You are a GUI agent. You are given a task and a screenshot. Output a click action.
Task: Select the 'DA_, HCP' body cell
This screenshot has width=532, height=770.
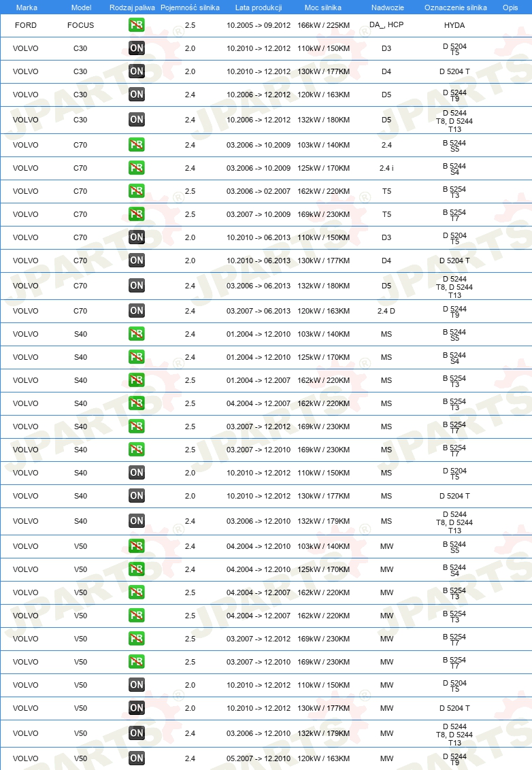pyautogui.click(x=386, y=24)
